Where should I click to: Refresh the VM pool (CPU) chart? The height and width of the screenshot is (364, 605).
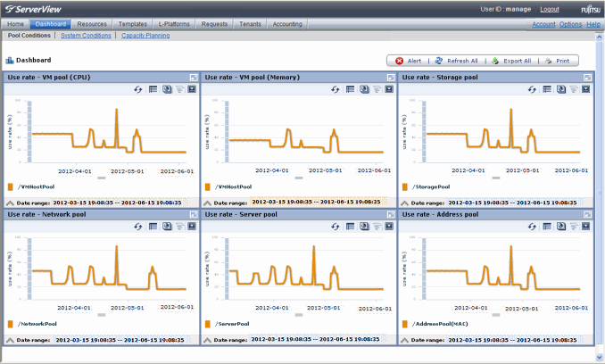pos(139,90)
